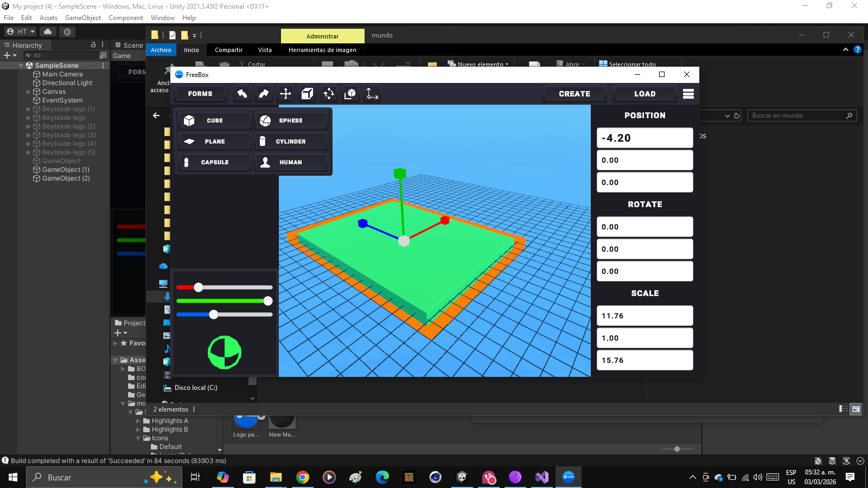Open the Unity Assets menu
The height and width of the screenshot is (488, 868).
[48, 18]
